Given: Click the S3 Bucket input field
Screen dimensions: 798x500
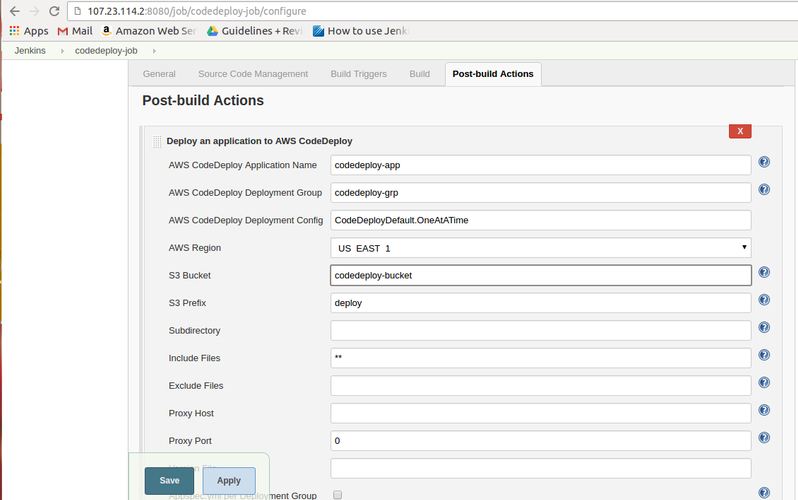Looking at the screenshot, I should click(x=540, y=275).
